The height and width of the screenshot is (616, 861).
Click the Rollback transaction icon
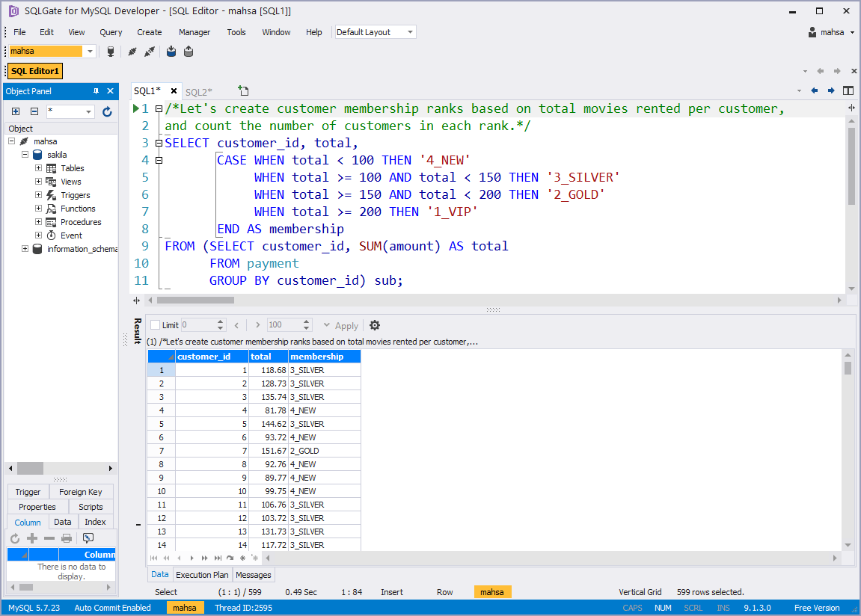188,51
